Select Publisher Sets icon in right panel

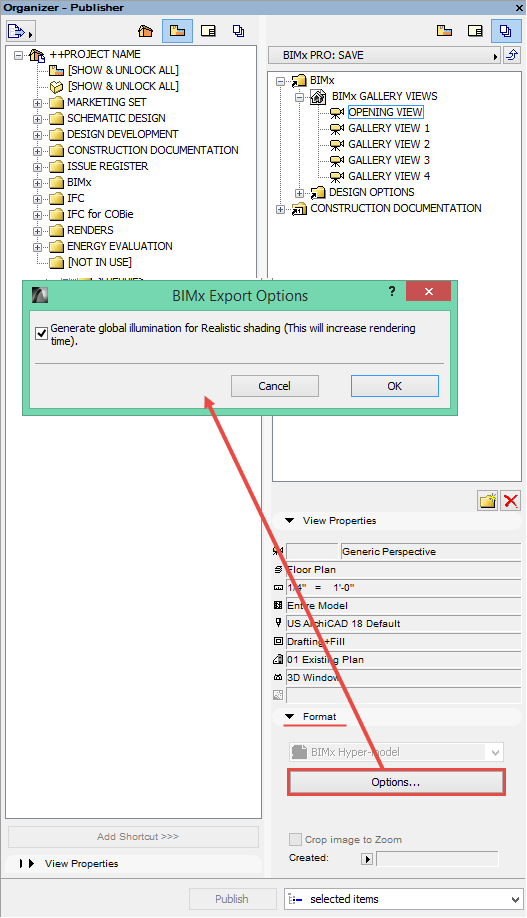tap(506, 31)
